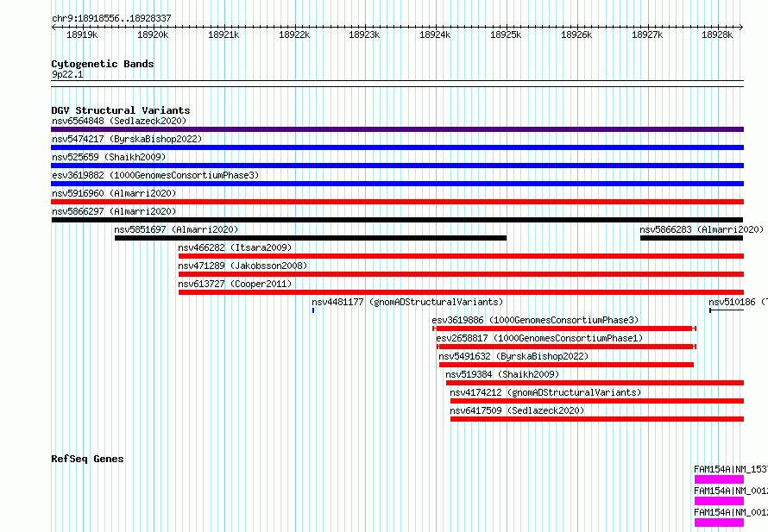
Task: Select the red bar under nsv4174212
Action: click(x=597, y=401)
